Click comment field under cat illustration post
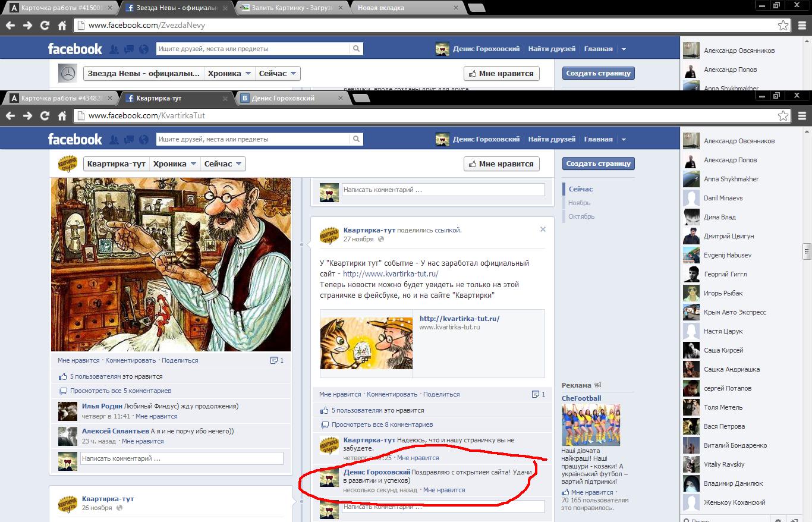Image resolution: width=812 pixels, height=522 pixels. click(181, 458)
